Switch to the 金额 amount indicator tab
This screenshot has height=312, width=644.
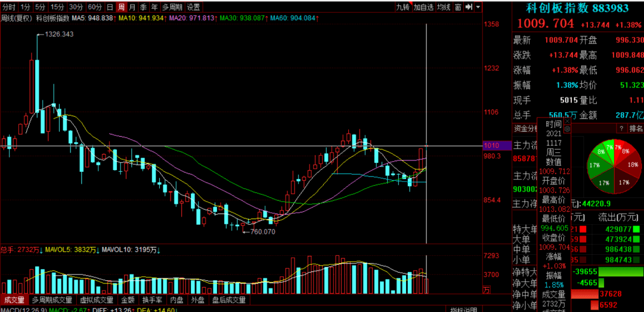[128, 301]
